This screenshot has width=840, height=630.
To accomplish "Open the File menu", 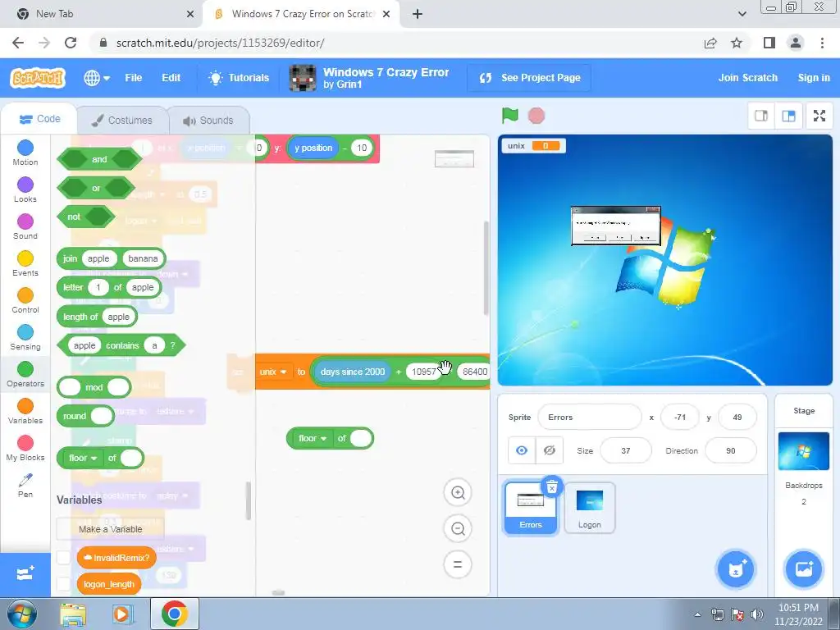I will pos(134,78).
